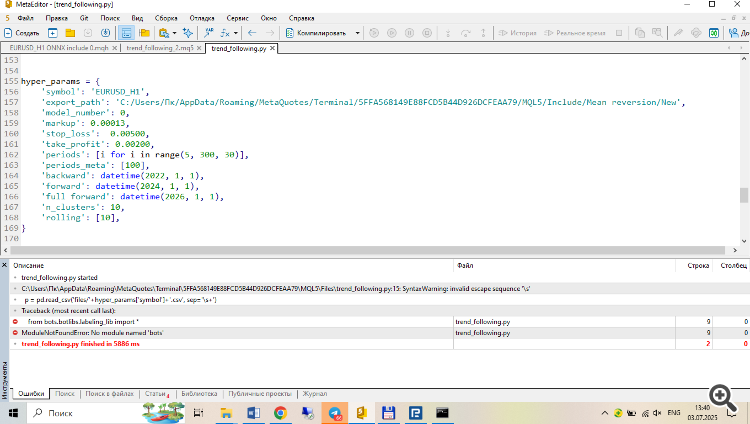Click the find-in-files magnifier toolbar icon
Image resolution: width=750 pixels, height=424 pixels.
pyautogui.click(x=657, y=33)
